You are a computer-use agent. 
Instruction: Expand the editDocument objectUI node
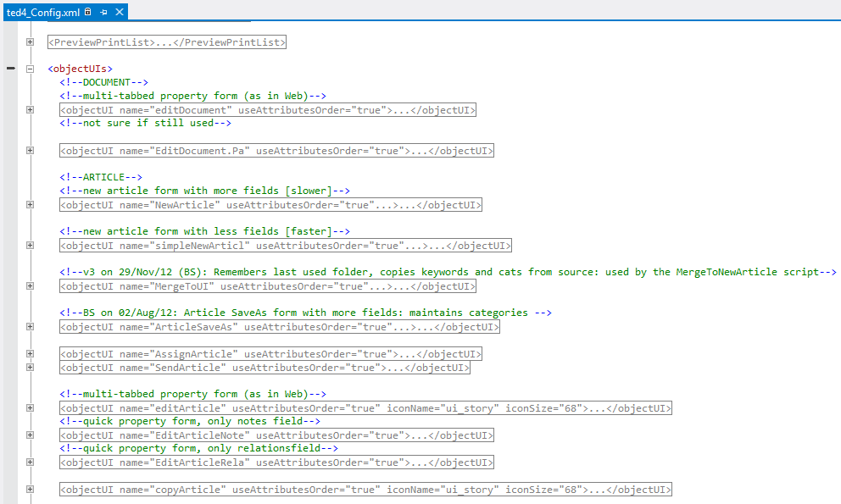pyautogui.click(x=30, y=109)
